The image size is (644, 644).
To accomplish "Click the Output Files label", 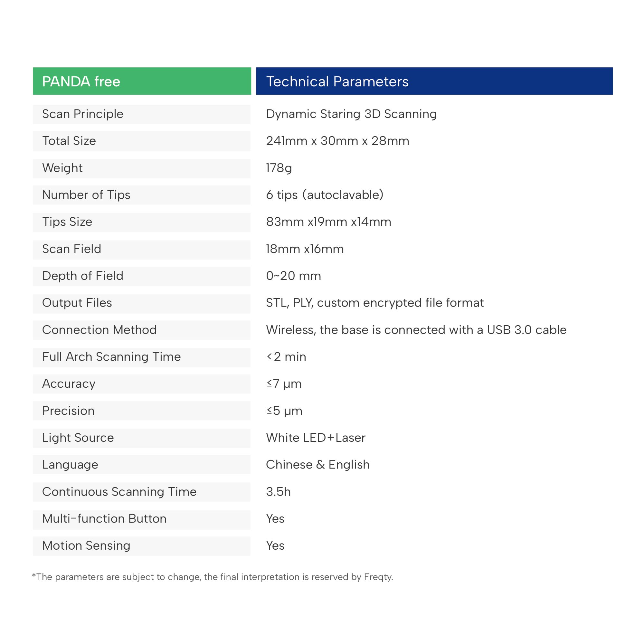I will (77, 303).
